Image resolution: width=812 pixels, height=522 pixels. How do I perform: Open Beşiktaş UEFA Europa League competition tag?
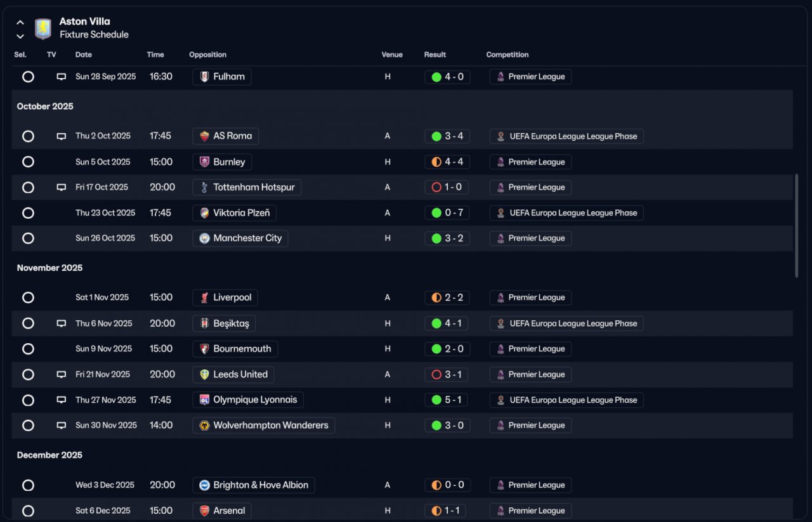coord(566,323)
